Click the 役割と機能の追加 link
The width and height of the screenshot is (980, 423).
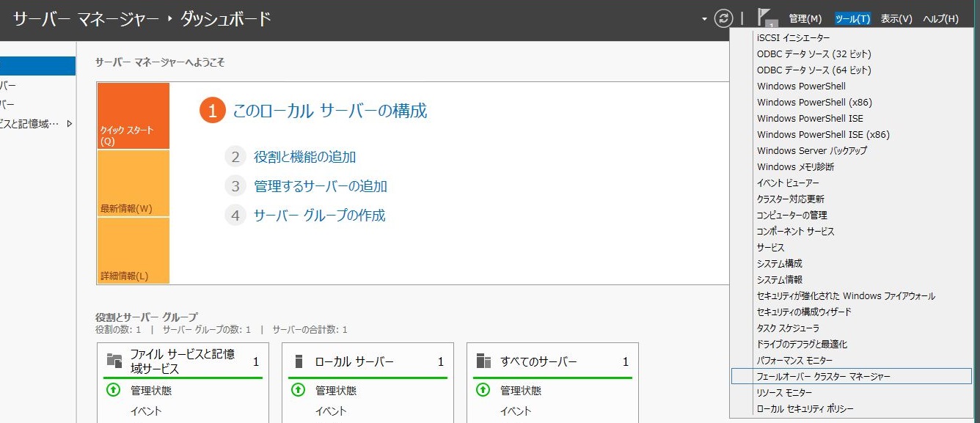click(304, 155)
